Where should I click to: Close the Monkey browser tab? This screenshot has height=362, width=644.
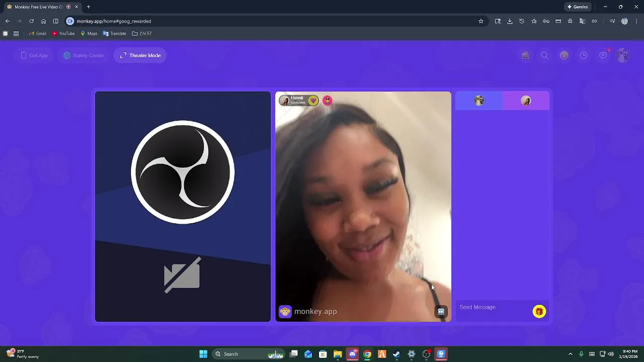pyautogui.click(x=76, y=7)
